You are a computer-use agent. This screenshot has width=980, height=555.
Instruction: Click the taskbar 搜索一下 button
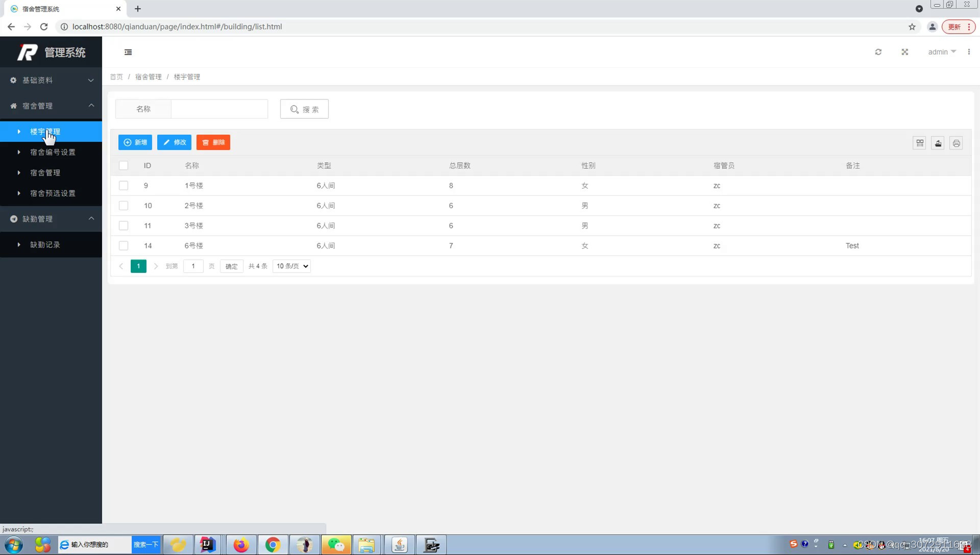[x=146, y=545]
